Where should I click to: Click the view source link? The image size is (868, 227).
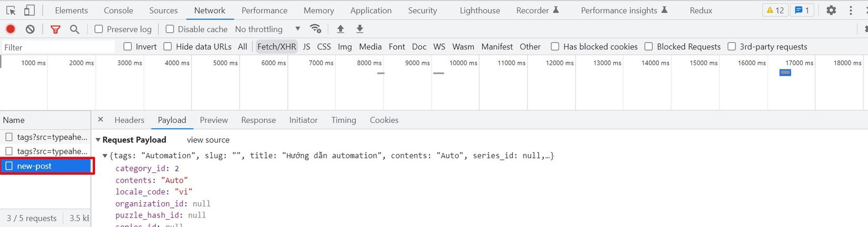tap(208, 140)
